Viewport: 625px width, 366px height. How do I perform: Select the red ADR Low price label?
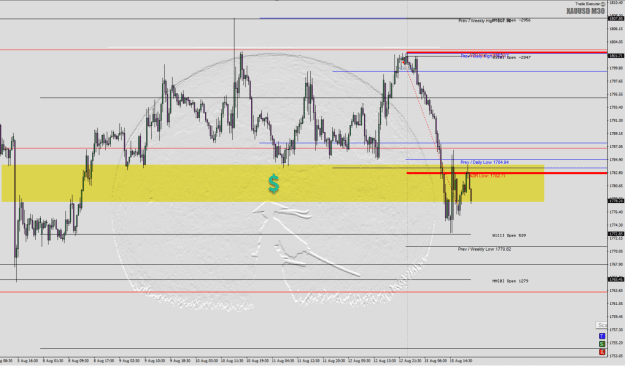pos(487,176)
